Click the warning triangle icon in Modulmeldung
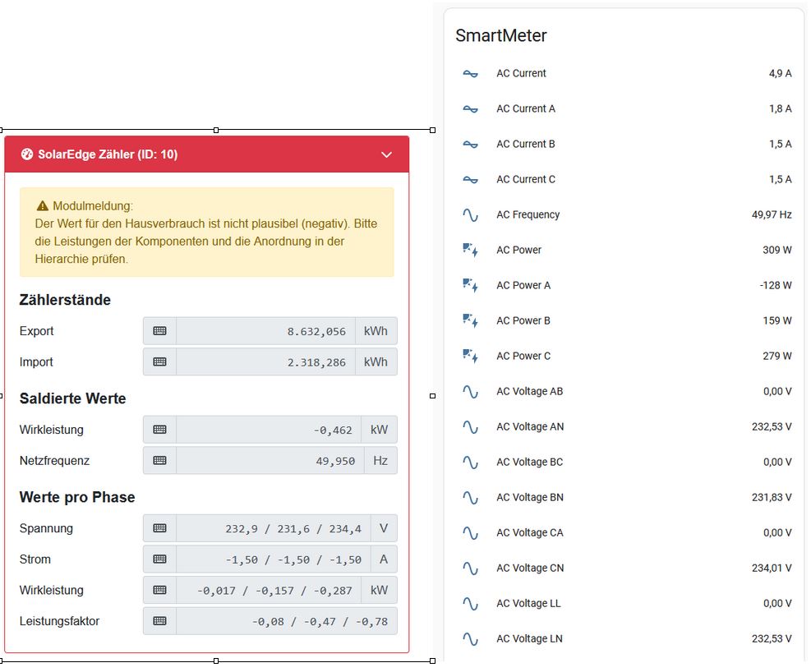811x672 pixels. pyautogui.click(x=43, y=206)
